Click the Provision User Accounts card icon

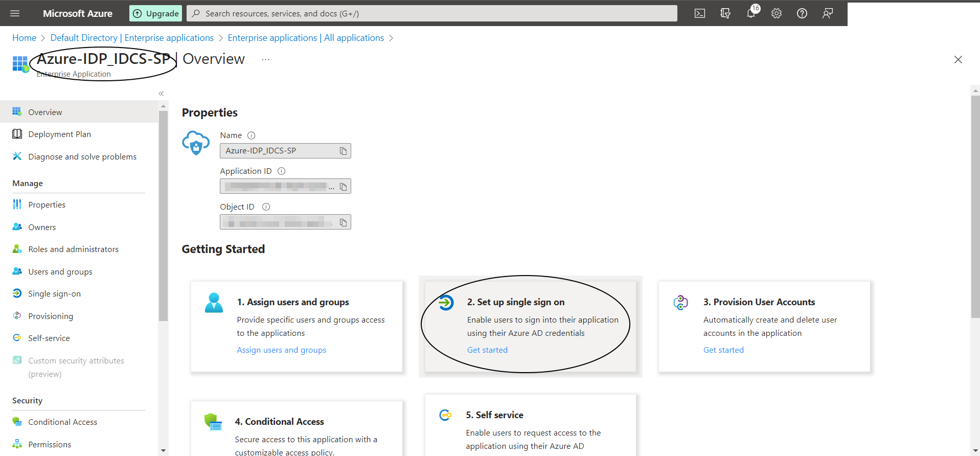click(681, 303)
